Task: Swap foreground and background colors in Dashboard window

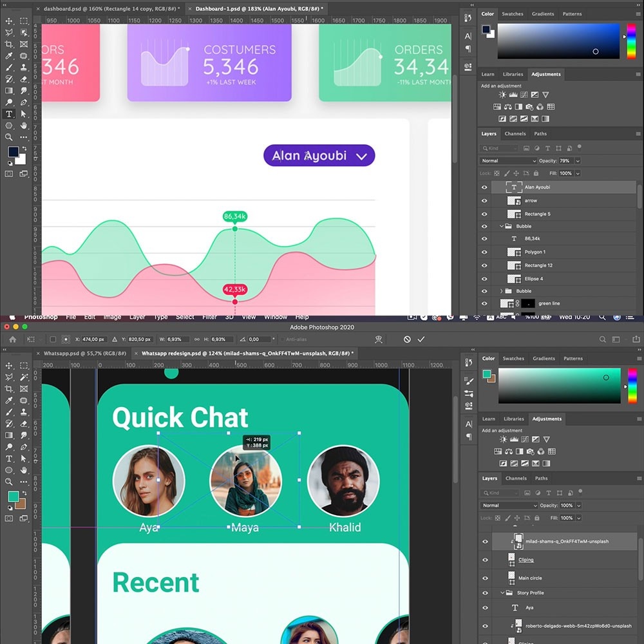Action: [24, 148]
